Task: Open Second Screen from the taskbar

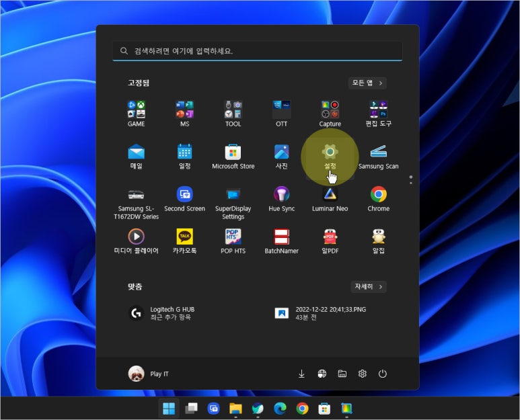Action: click(213, 409)
